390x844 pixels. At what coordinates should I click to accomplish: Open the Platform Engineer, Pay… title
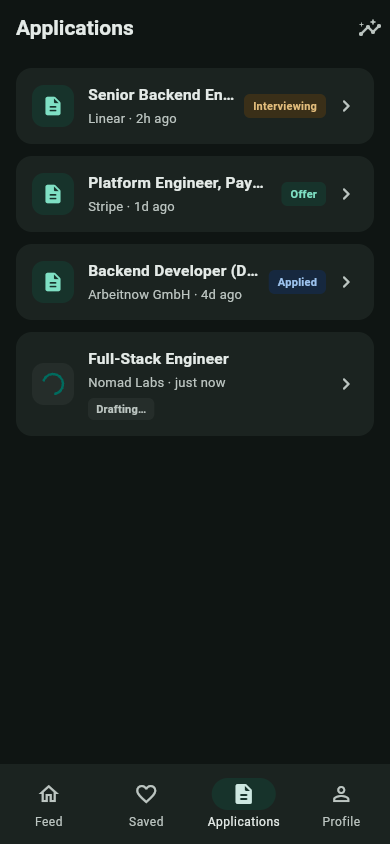(176, 183)
